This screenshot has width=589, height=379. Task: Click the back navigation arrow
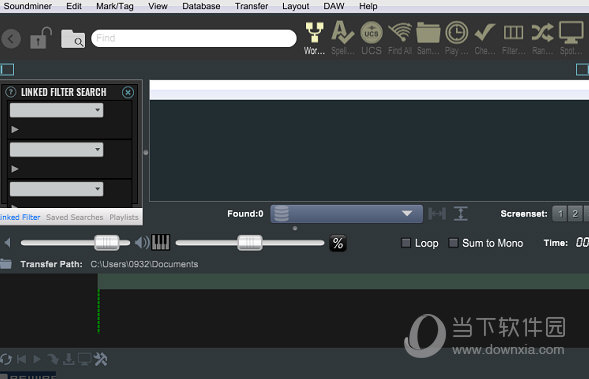[11, 38]
